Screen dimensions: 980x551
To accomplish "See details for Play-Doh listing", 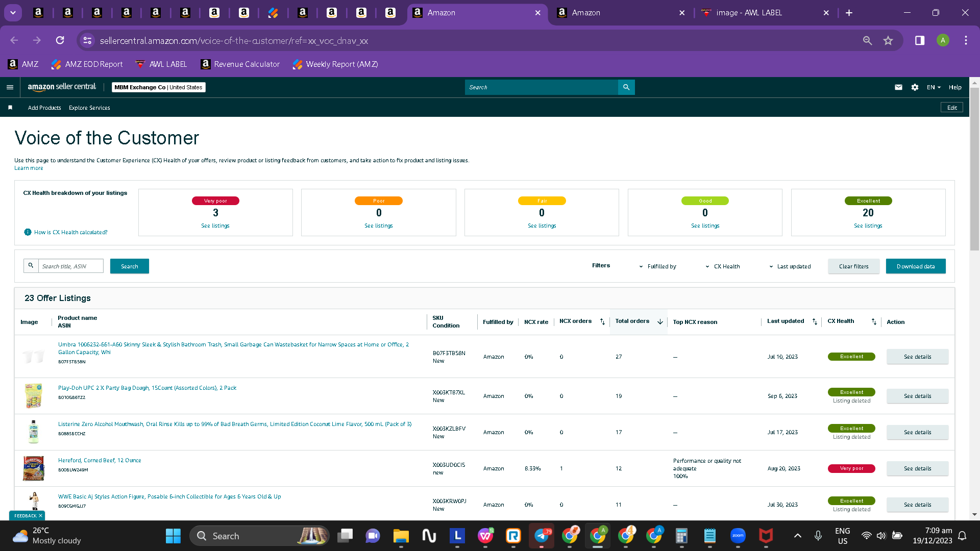I will click(x=918, y=396).
